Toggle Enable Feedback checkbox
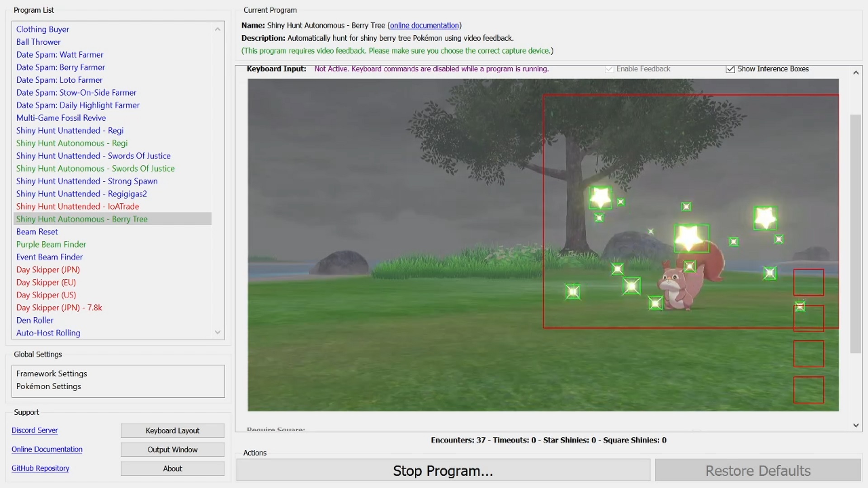This screenshot has height=488, width=868. pos(609,69)
